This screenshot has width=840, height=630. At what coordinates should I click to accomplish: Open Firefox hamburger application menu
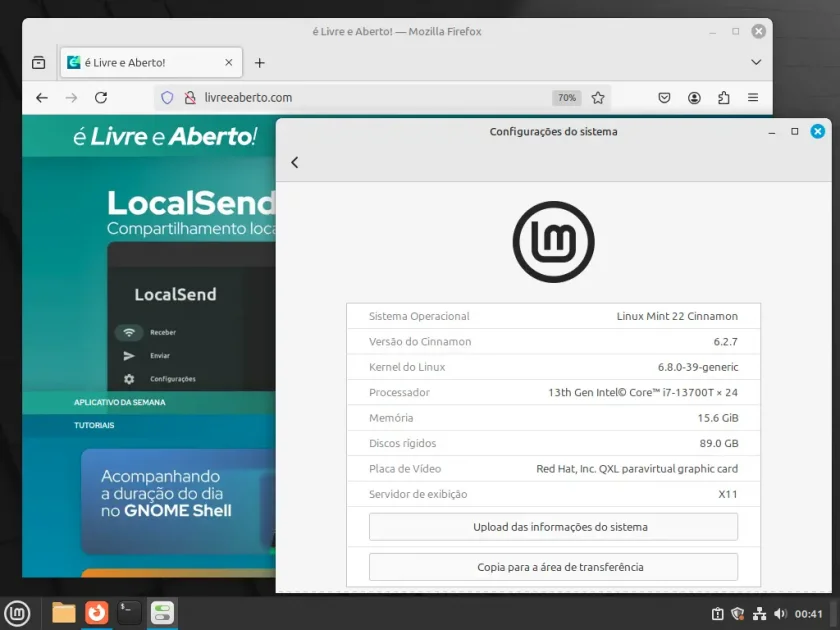coord(753,98)
